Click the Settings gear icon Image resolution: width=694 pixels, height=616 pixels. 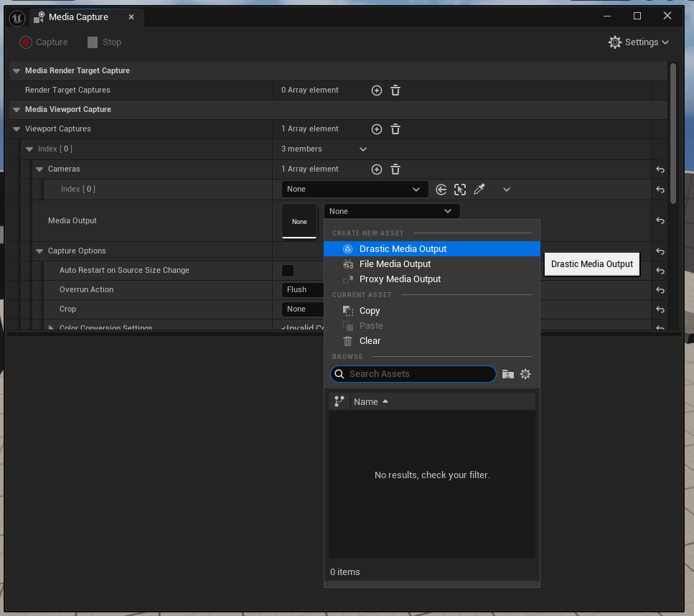click(x=615, y=42)
